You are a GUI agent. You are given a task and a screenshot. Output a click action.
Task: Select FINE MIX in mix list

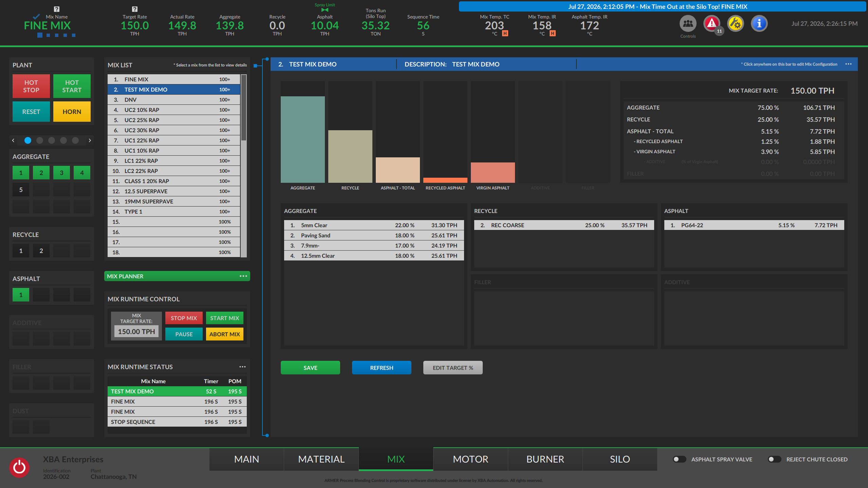click(x=174, y=79)
